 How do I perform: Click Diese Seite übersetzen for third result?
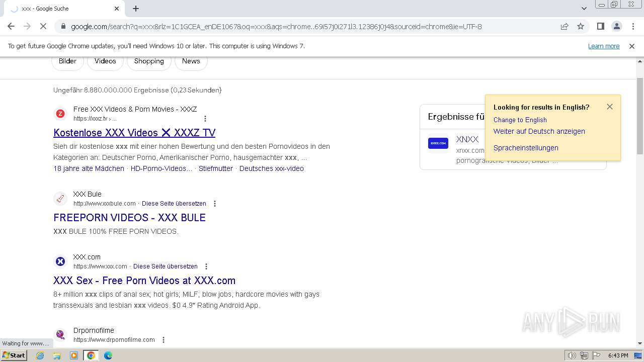point(166,266)
